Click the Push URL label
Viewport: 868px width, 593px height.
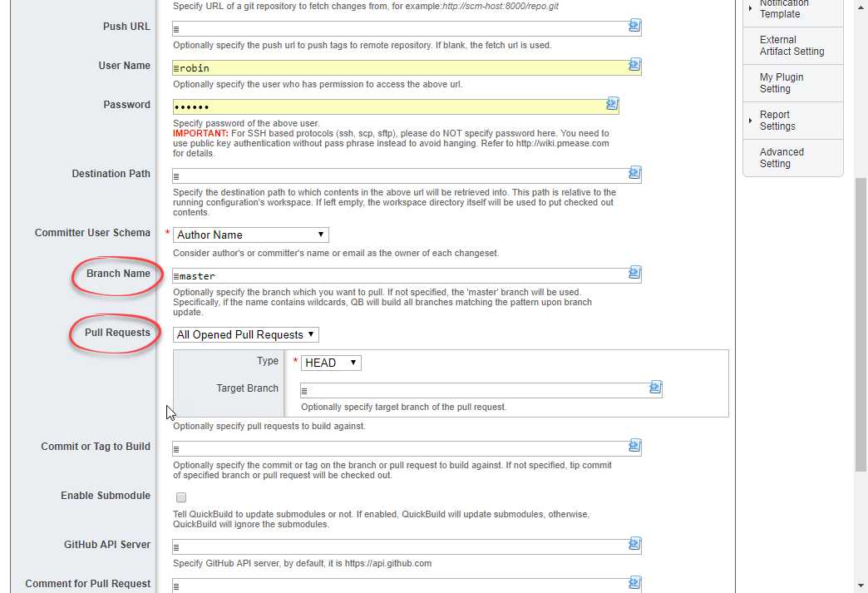tap(126, 27)
